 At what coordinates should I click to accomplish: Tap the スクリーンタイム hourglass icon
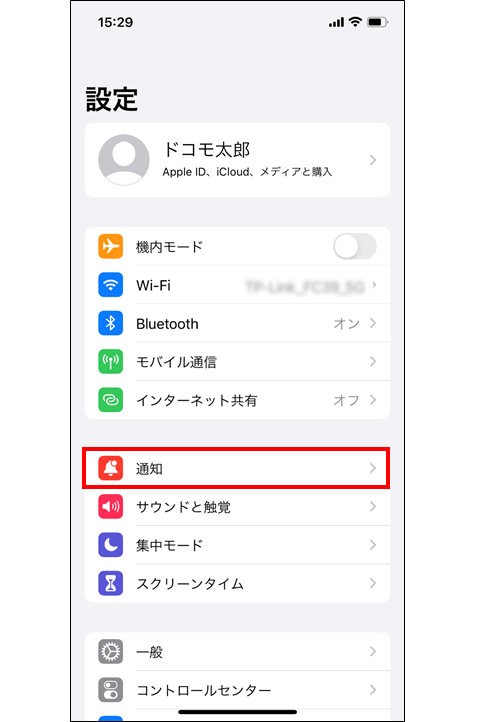pyautogui.click(x=111, y=583)
